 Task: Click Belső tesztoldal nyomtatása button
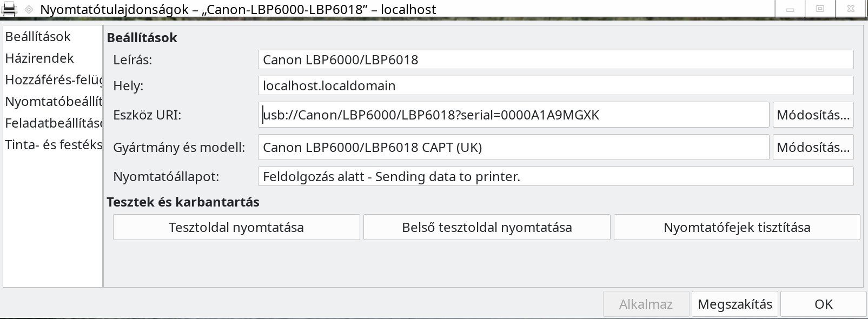point(487,227)
